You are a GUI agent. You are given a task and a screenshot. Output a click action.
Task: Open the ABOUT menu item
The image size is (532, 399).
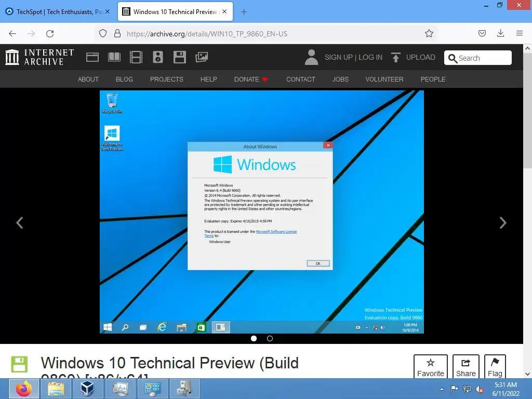(88, 79)
